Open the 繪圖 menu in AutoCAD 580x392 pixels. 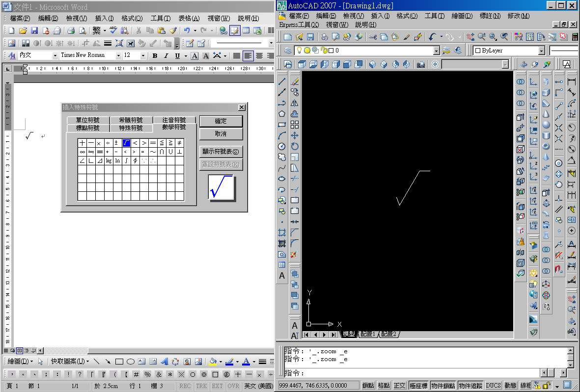pyautogui.click(x=462, y=16)
